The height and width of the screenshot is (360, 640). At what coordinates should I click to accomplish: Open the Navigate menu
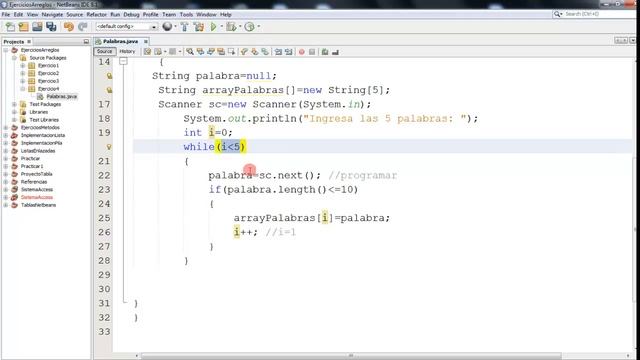coord(52,14)
